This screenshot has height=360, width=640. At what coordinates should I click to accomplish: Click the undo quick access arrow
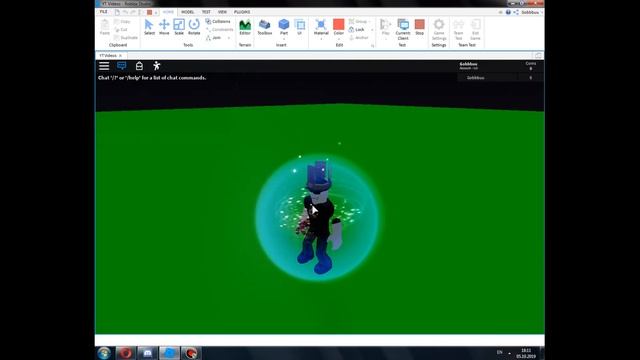tap(125, 12)
